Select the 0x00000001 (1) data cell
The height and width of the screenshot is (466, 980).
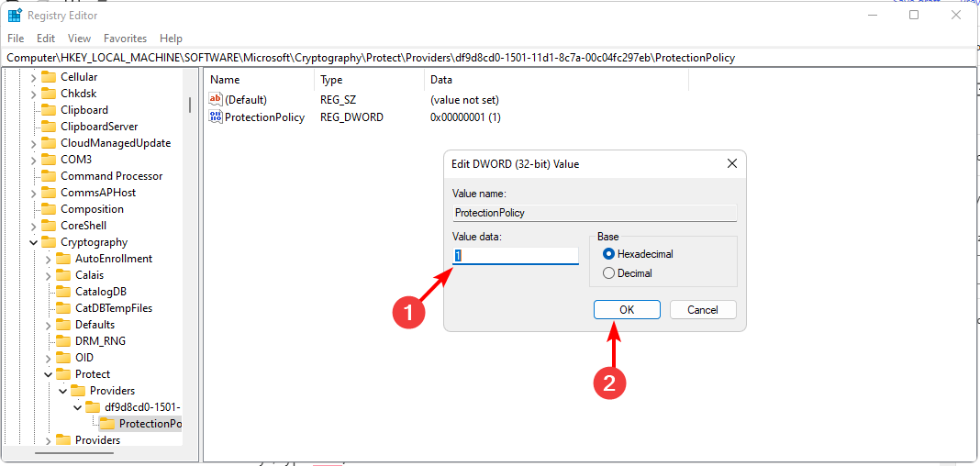coord(465,116)
